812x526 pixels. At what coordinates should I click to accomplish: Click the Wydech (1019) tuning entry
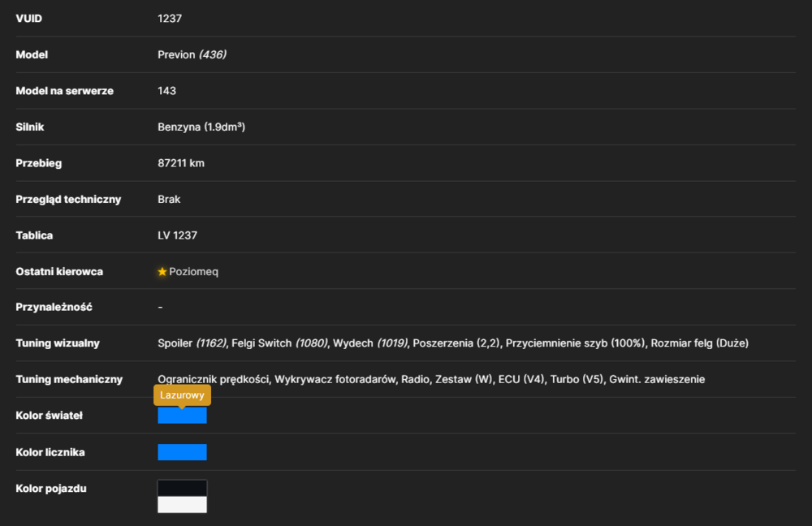(370, 343)
